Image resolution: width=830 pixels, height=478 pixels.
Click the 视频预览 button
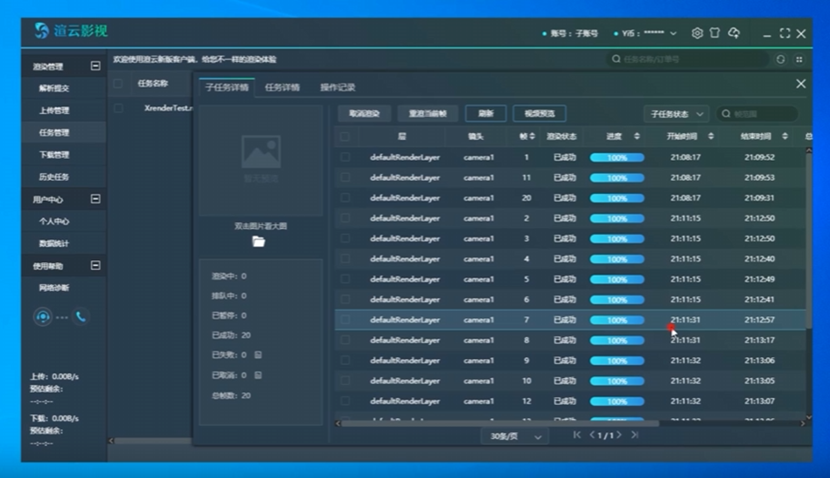pyautogui.click(x=539, y=113)
